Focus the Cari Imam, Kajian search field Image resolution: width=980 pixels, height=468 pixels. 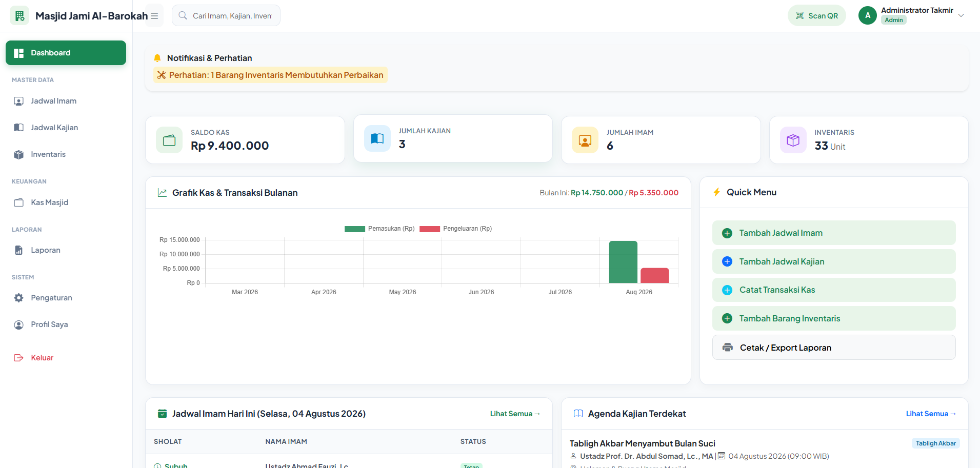tap(226, 15)
